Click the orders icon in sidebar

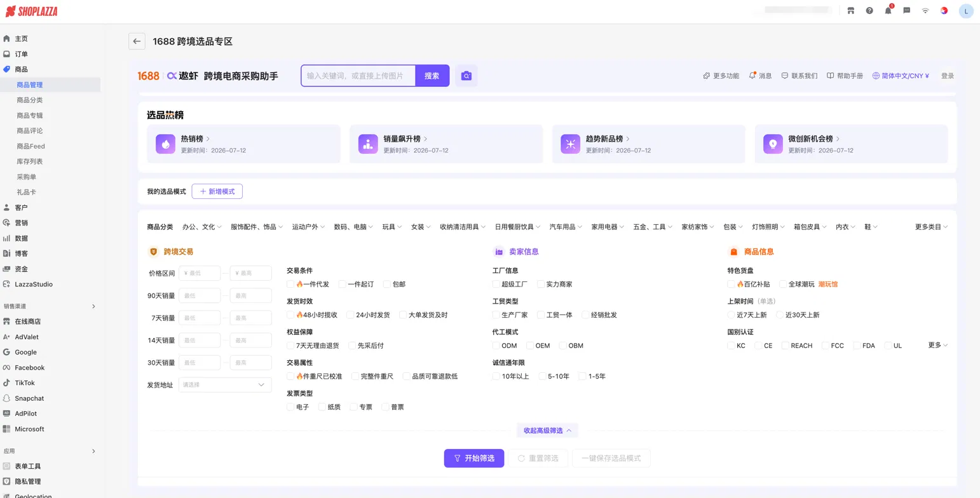coord(6,54)
